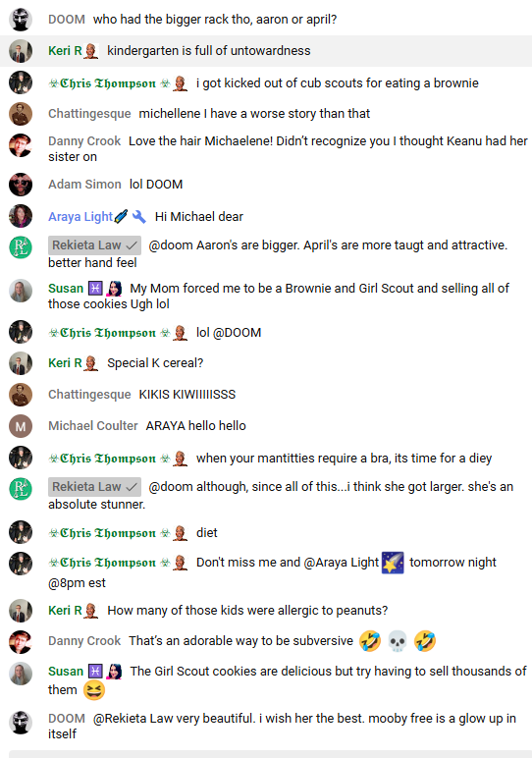Click the member badge beside Keri R 'kindergarten' message

pyautogui.click(x=91, y=51)
